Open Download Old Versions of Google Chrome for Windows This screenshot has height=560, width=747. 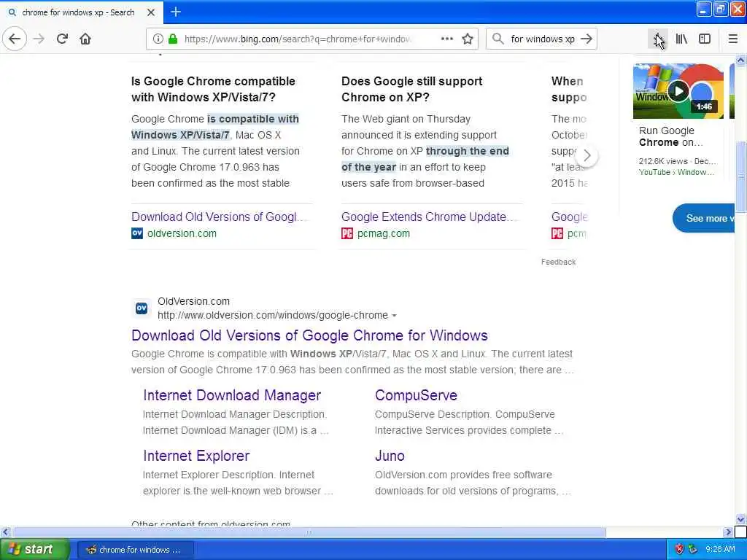[309, 335]
